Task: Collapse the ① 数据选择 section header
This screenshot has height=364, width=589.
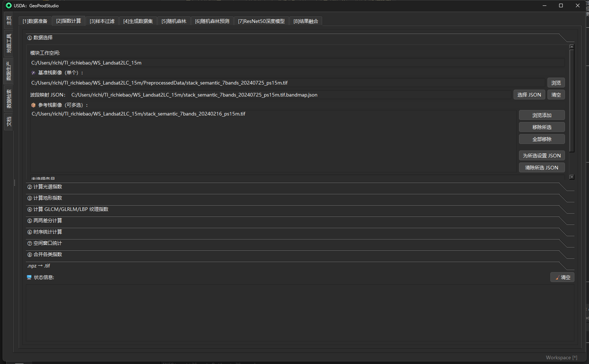Action: tap(43, 38)
